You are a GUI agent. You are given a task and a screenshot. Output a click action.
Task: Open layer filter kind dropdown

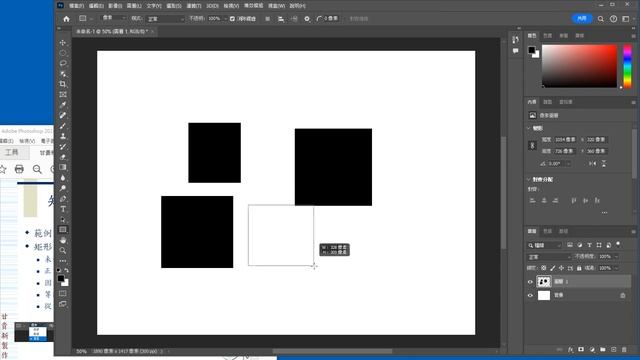click(544, 245)
